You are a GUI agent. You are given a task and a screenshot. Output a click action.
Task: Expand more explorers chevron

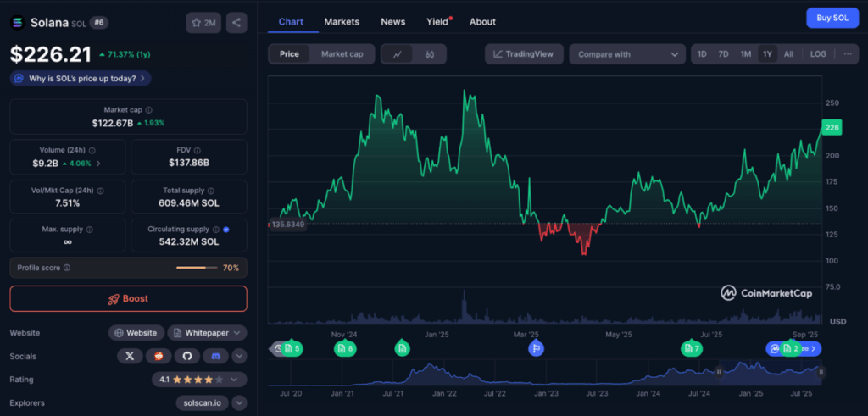tap(239, 402)
